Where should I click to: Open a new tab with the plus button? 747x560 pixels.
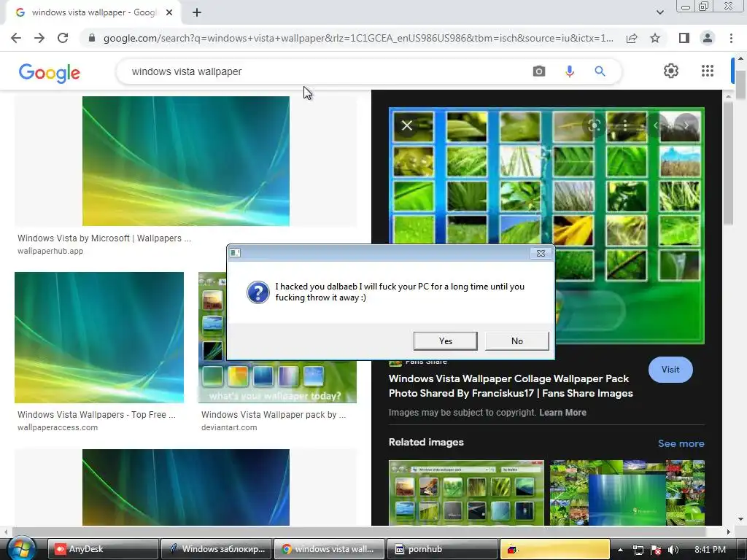[197, 12]
